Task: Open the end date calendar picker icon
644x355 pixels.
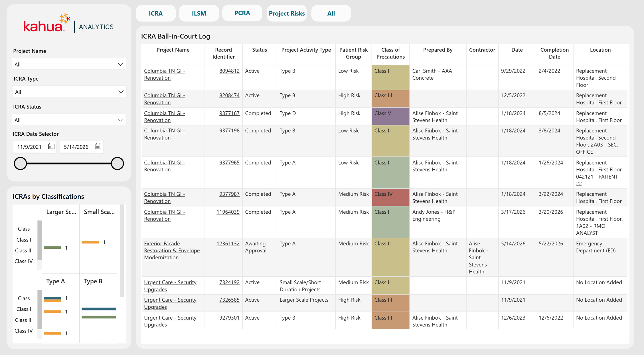Action: pyautogui.click(x=98, y=147)
